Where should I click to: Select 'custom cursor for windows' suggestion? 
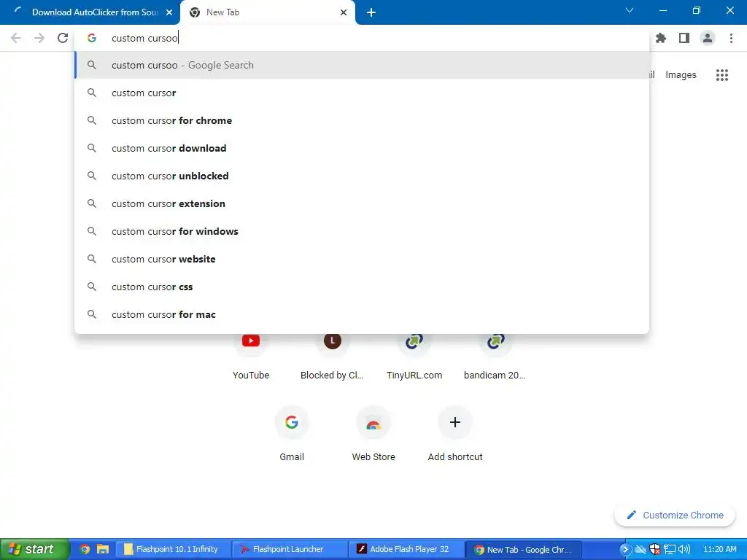coord(362,231)
